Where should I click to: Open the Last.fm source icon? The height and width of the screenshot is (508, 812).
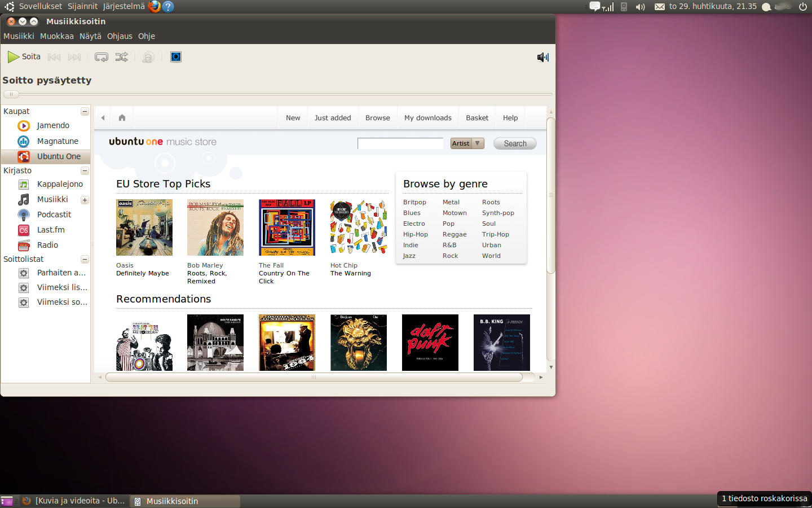[x=24, y=230]
